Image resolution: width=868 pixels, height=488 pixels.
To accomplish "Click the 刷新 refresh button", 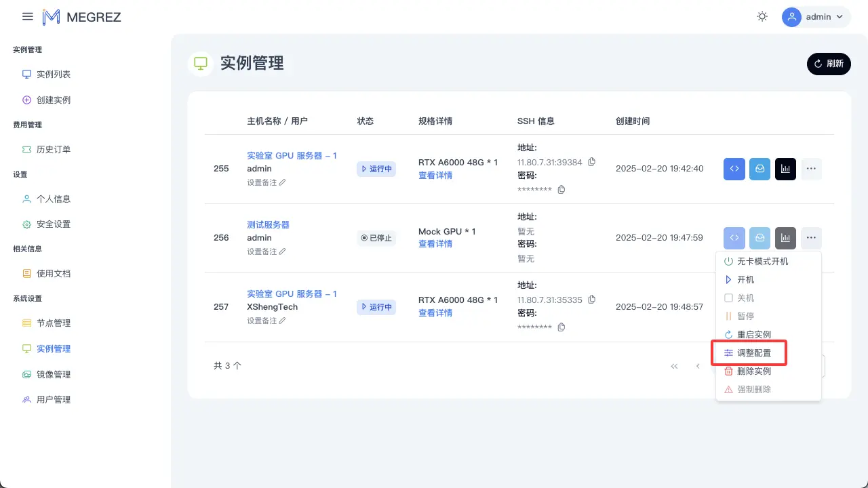I will (x=829, y=64).
